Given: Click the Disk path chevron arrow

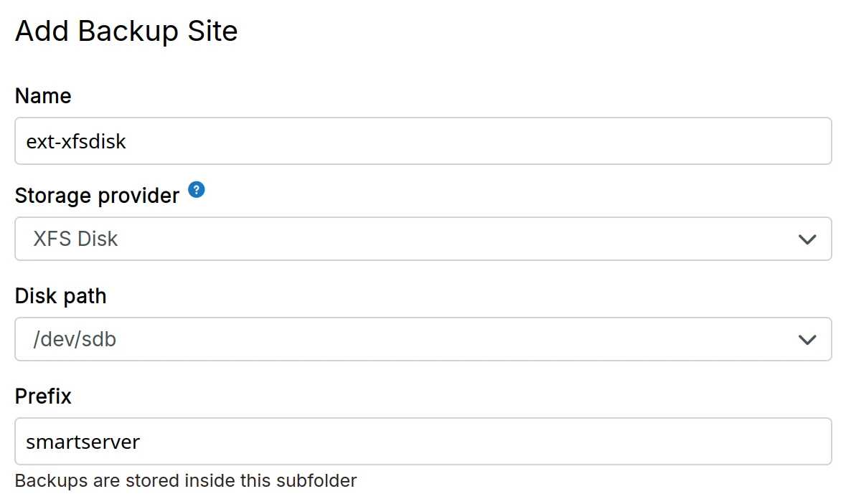Looking at the screenshot, I should point(807,339).
